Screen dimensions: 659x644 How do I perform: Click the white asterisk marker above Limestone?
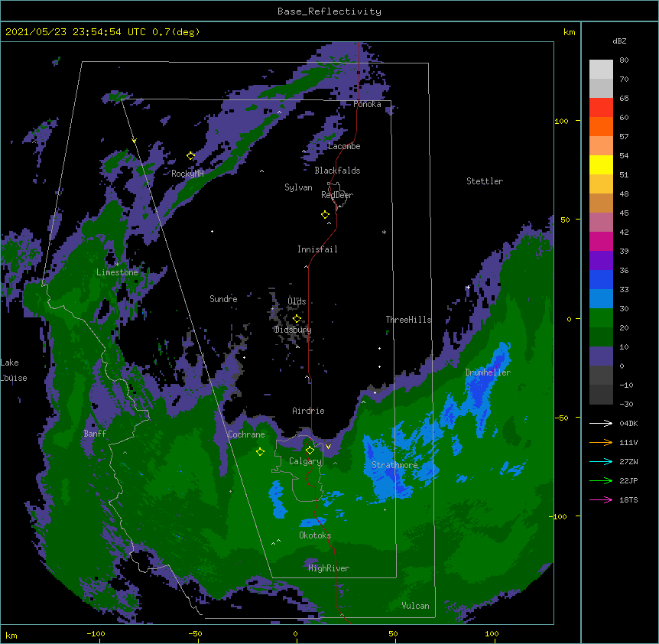(x=117, y=264)
